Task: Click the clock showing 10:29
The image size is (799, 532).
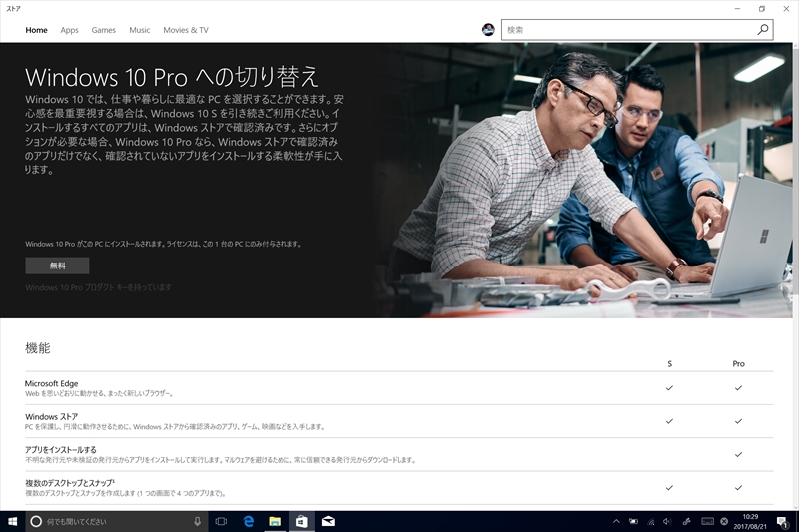Action: click(750, 521)
